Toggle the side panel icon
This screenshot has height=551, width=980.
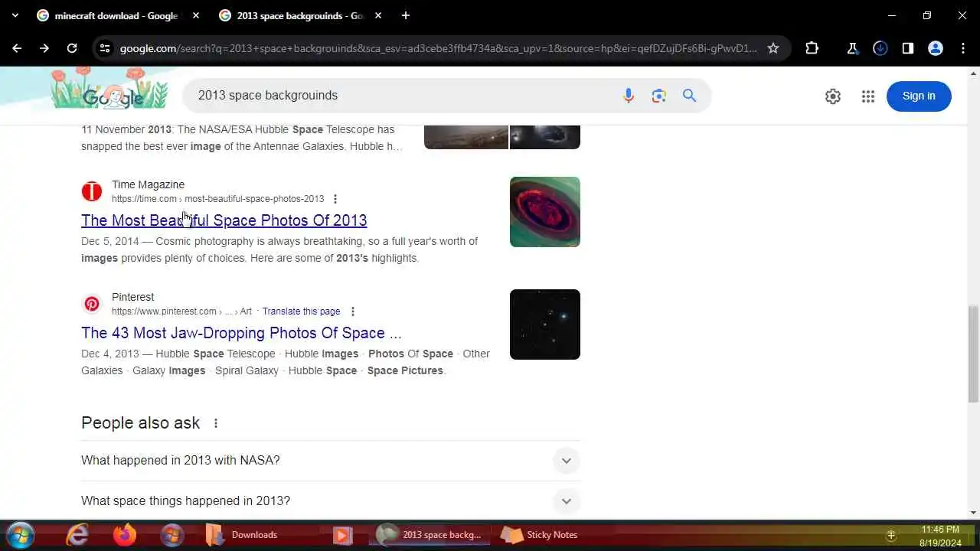pos(907,48)
